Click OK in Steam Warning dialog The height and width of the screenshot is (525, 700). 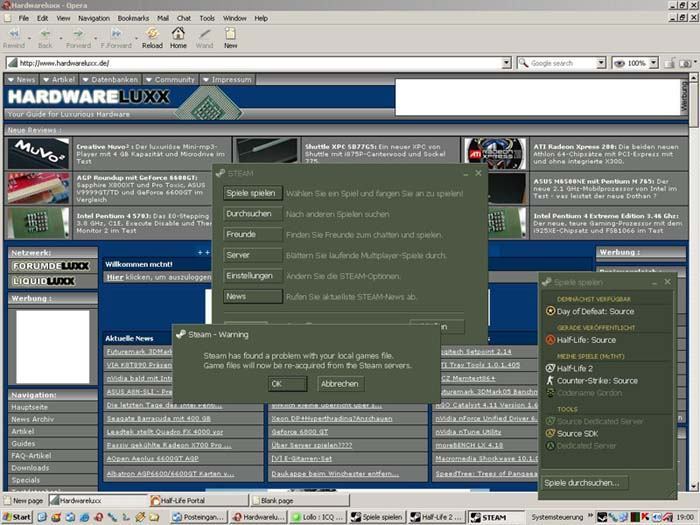point(288,384)
